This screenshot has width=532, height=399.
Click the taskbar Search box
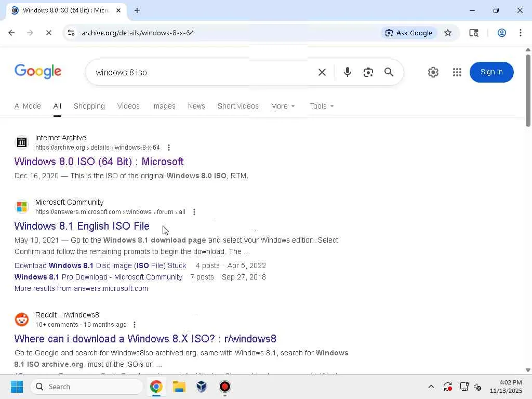(87, 387)
